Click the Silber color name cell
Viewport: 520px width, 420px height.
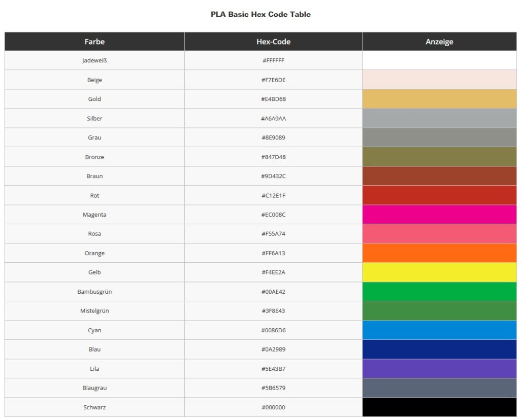point(94,118)
